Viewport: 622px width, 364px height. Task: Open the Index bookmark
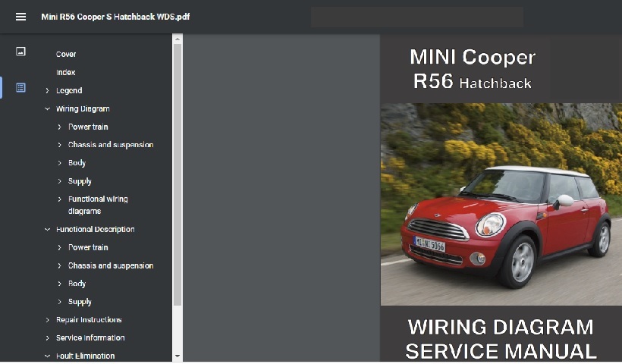[x=65, y=73]
